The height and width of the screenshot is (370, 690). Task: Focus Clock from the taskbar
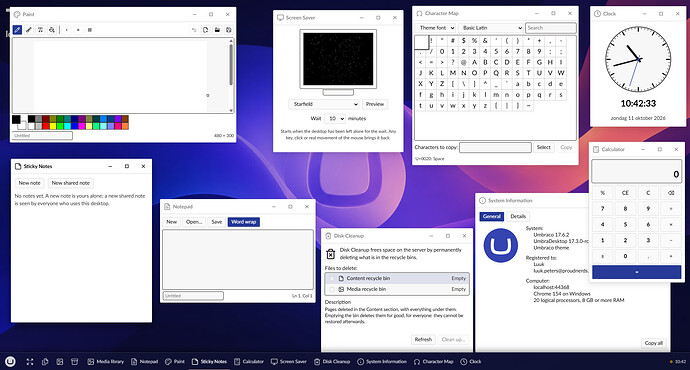pos(471,362)
